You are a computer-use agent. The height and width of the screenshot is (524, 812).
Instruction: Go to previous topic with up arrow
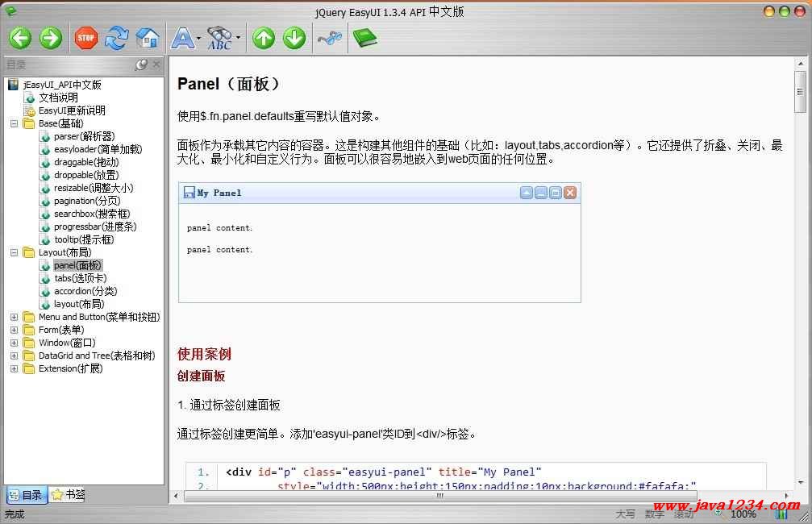(x=264, y=39)
